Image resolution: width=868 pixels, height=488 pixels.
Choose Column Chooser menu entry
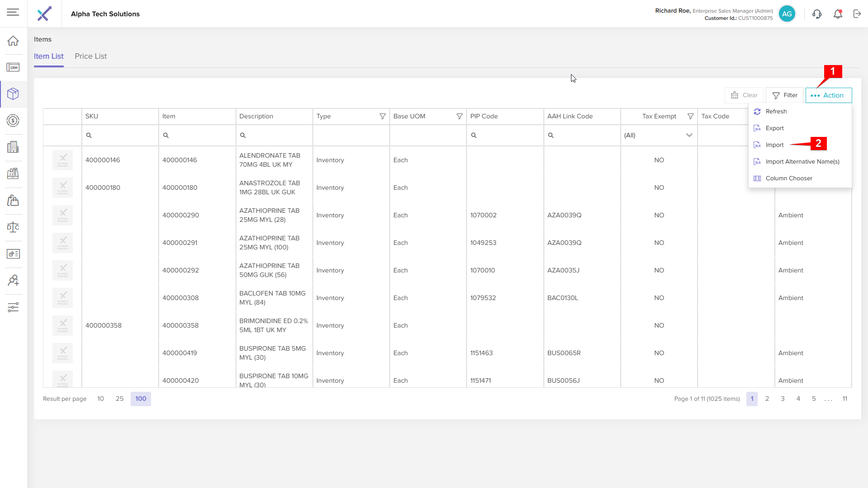788,178
